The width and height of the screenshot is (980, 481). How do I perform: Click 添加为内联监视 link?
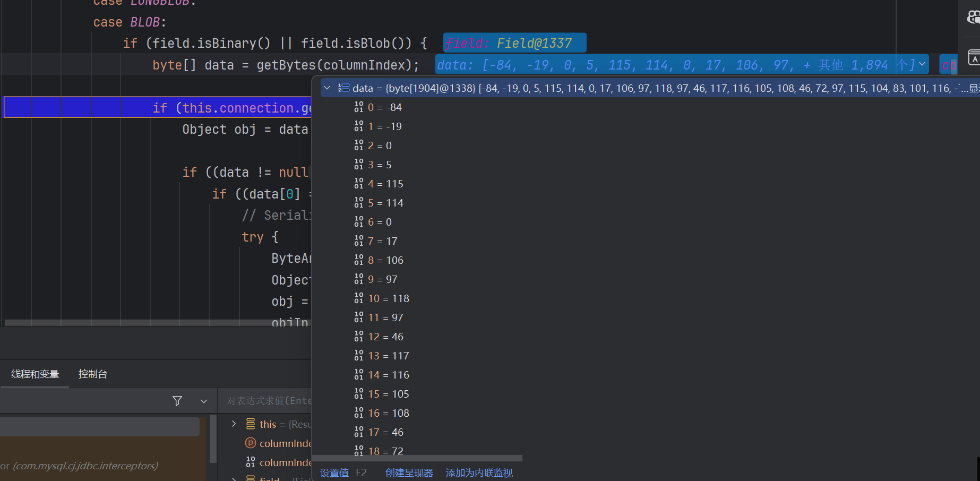[x=479, y=473]
